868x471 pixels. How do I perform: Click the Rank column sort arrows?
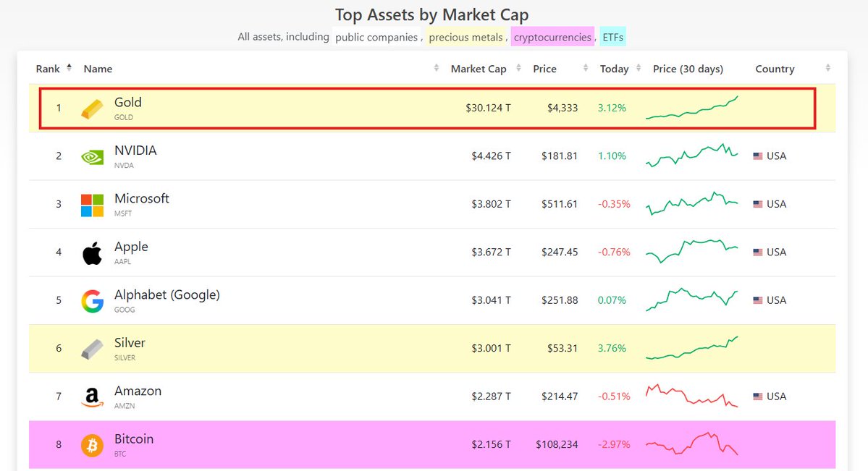point(69,67)
